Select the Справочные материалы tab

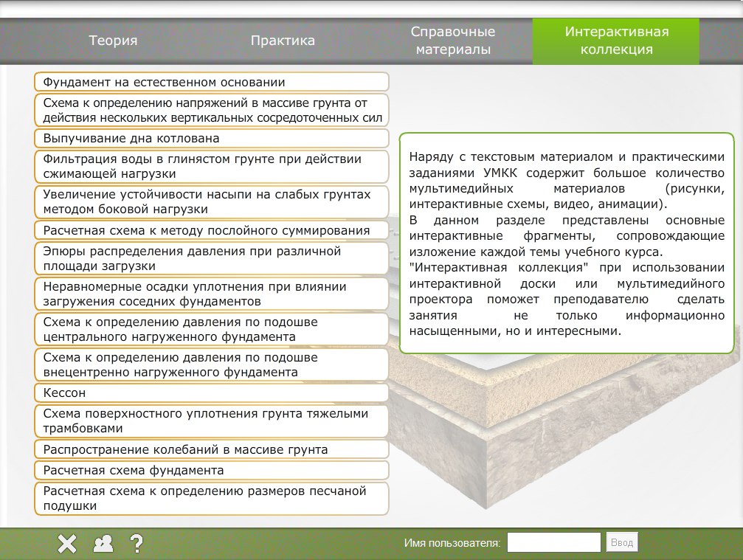[452, 41]
